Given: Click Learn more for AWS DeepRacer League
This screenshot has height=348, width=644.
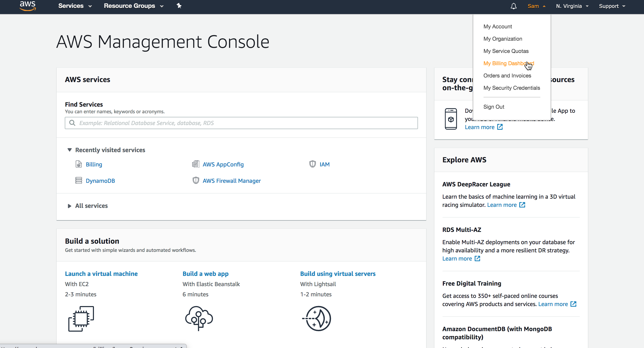Looking at the screenshot, I should (x=502, y=205).
